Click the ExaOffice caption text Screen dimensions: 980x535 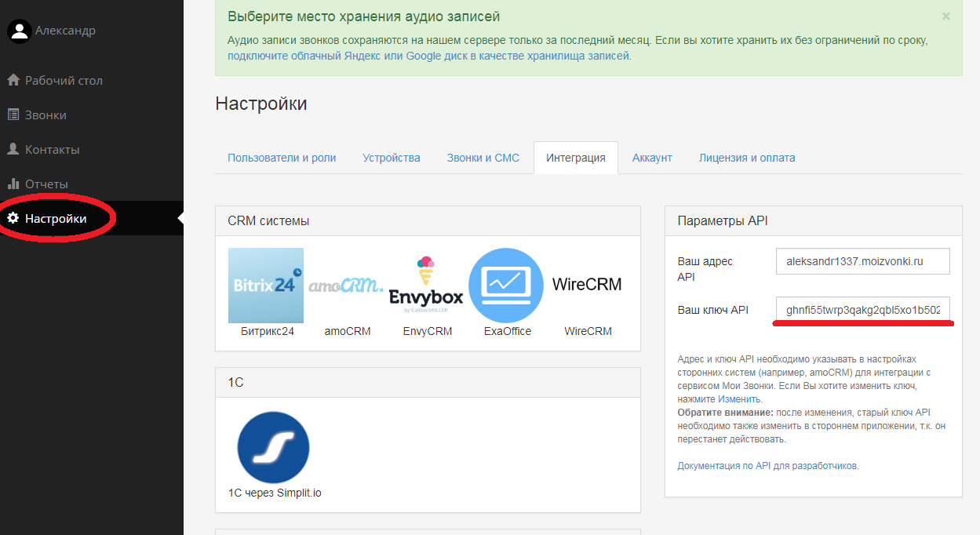pos(508,331)
